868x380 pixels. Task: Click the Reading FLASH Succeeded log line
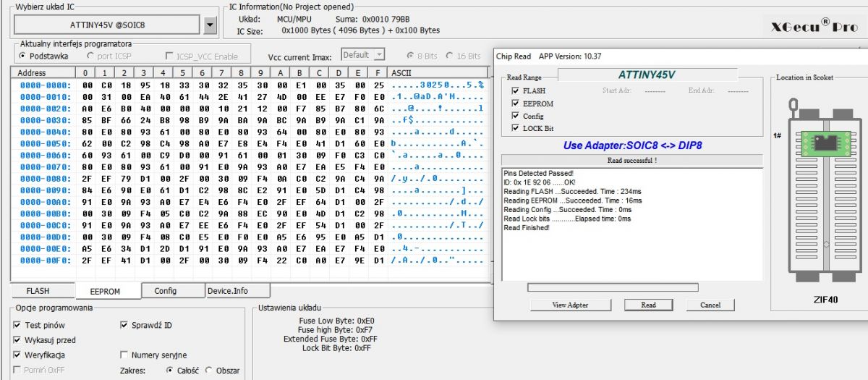(571, 192)
